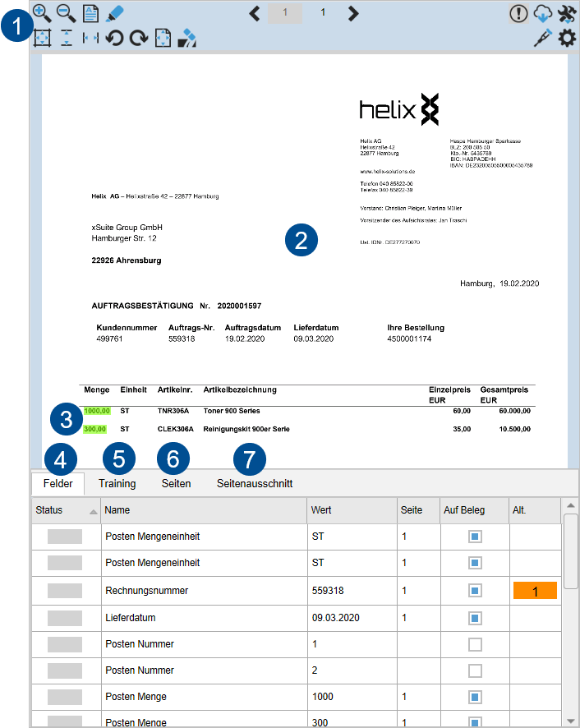Click Kundennummer 499761 on the document
This screenshot has width=580, height=728.
(x=109, y=339)
